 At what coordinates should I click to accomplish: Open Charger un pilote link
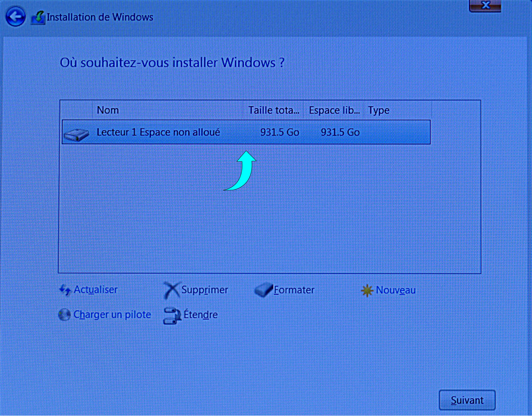click(x=112, y=315)
